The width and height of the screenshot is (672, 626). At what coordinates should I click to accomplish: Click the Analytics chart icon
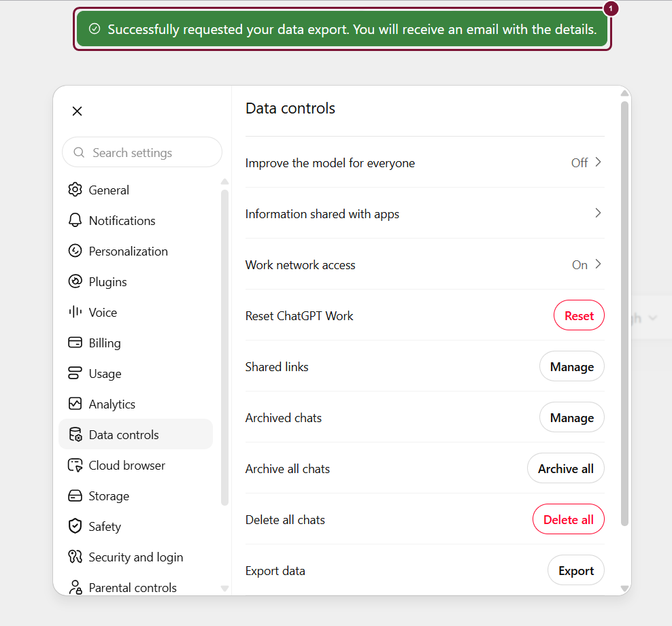click(x=75, y=403)
